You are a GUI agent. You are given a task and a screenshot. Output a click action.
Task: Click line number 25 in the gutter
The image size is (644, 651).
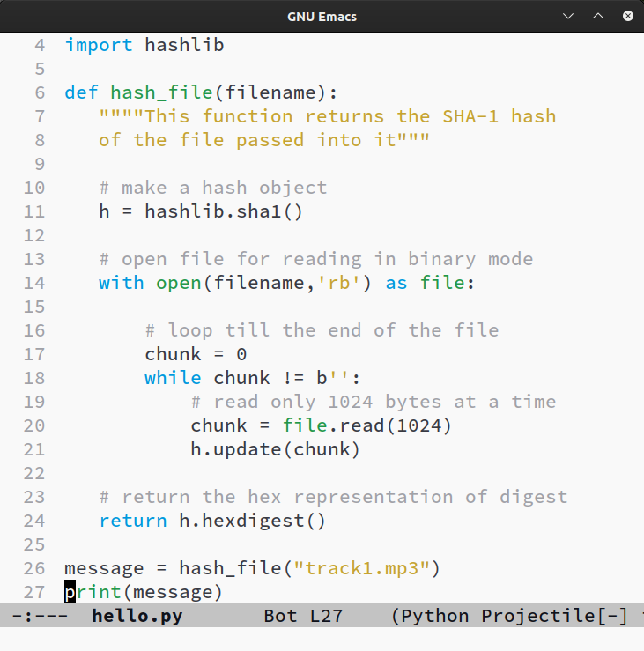tap(34, 544)
